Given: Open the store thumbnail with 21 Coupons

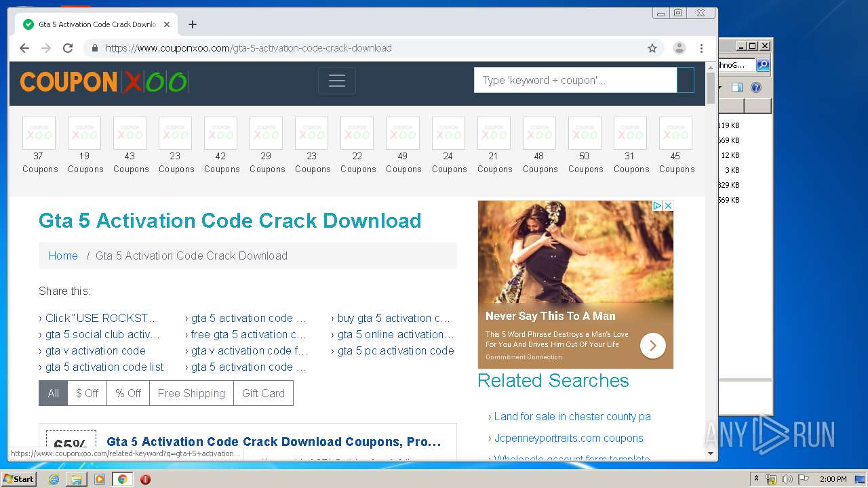Looking at the screenshot, I should click(x=494, y=133).
